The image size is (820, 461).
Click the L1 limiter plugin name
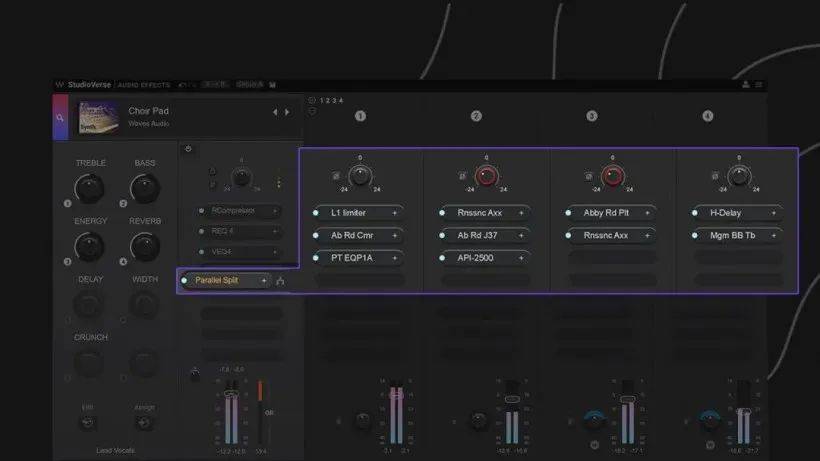click(348, 213)
